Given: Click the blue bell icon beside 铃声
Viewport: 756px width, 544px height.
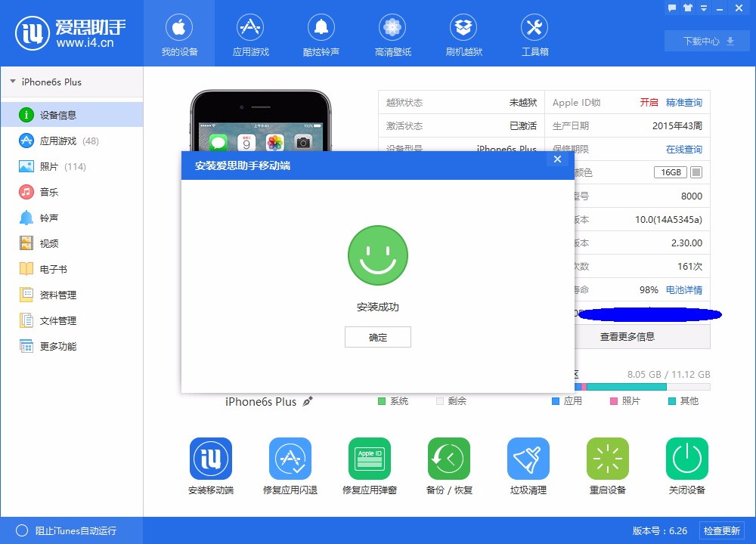Looking at the screenshot, I should pyautogui.click(x=26, y=218).
